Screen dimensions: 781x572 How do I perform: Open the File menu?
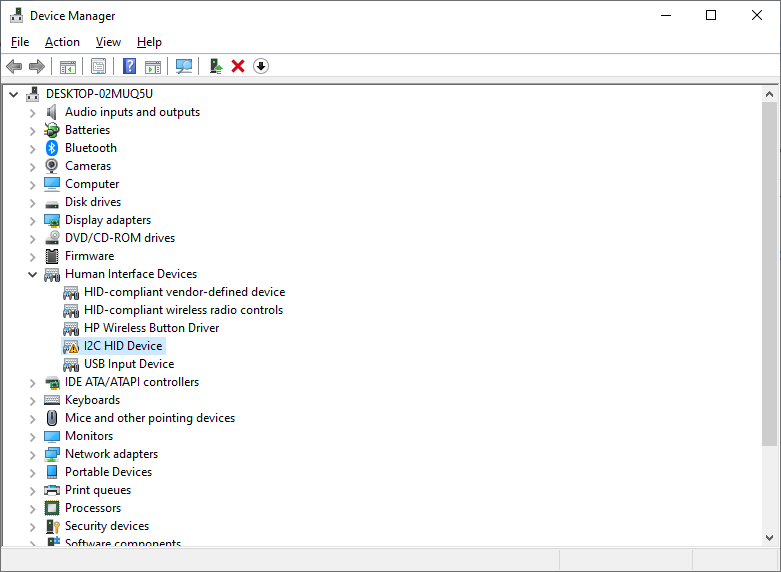20,42
